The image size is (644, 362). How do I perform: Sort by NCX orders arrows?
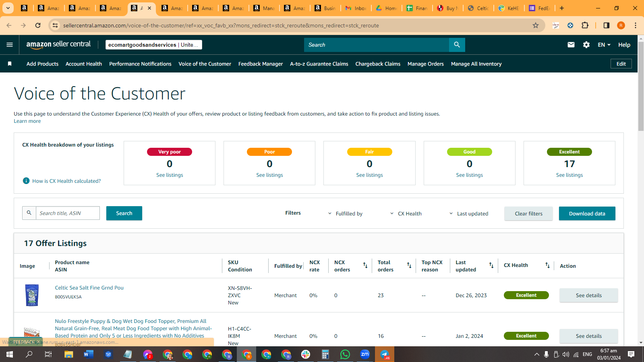(x=365, y=265)
